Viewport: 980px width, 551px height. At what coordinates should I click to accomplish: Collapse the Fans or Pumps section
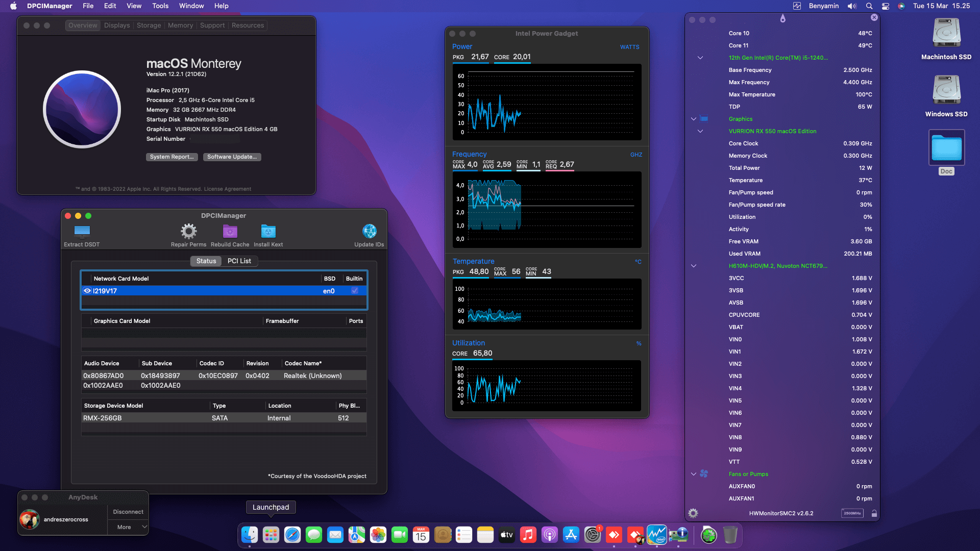[x=694, y=474]
